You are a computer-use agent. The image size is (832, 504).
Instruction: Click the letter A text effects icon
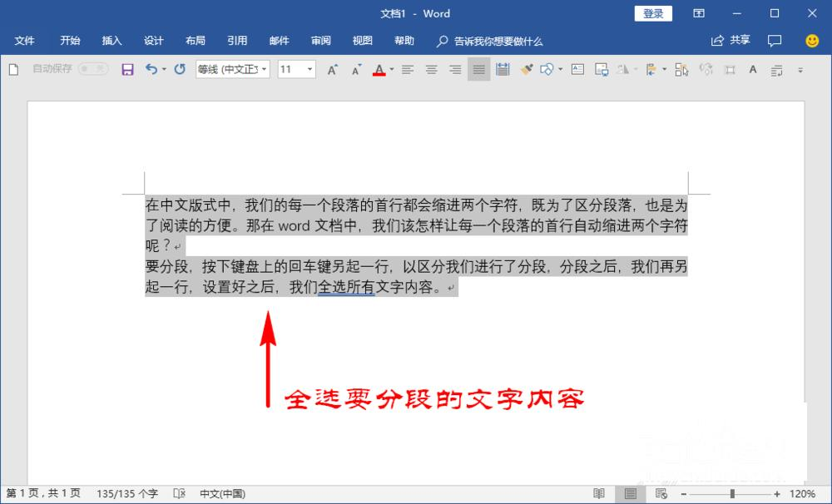pos(752,70)
